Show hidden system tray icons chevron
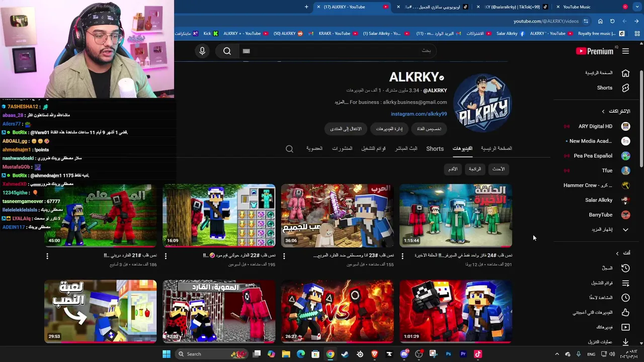Image resolution: width=644 pixels, height=362 pixels. click(x=557, y=354)
